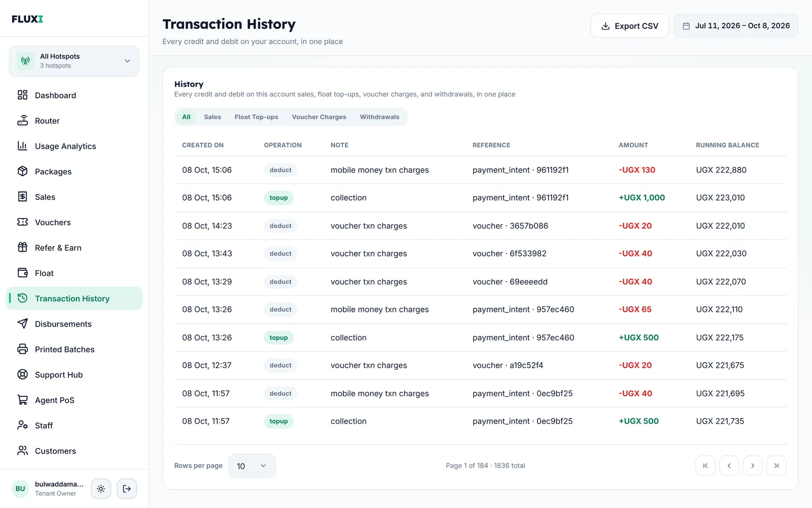Go to Float wallet page
Image resolution: width=812 pixels, height=508 pixels.
[x=74, y=273]
